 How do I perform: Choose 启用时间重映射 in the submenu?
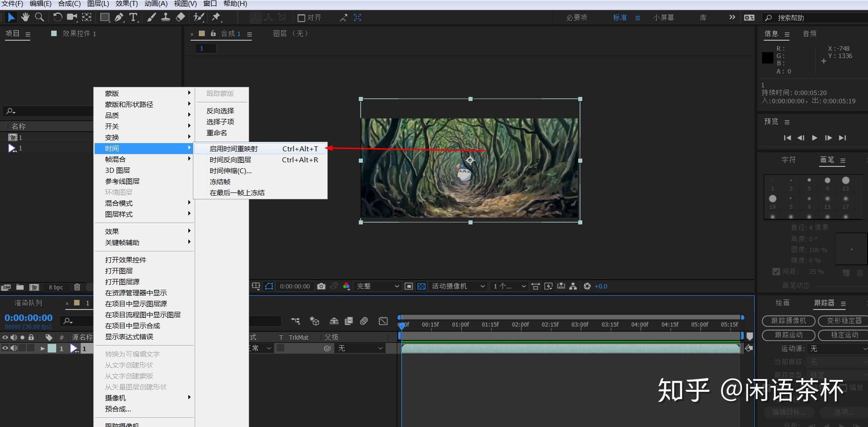(x=261, y=149)
